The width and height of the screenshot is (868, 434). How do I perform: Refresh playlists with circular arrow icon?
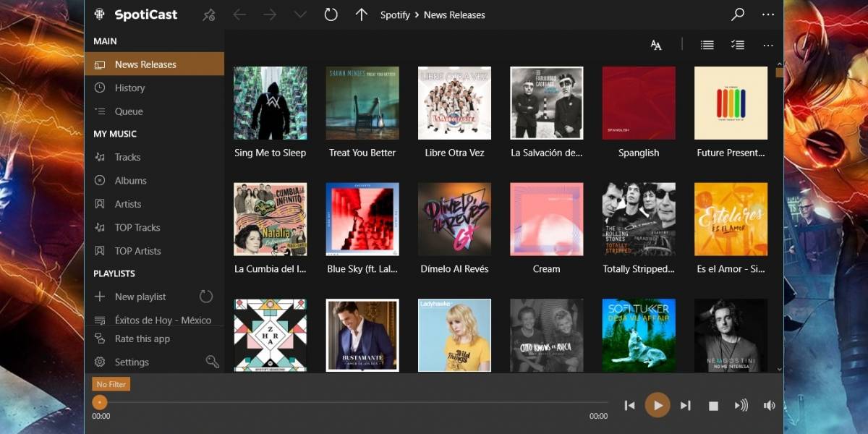[206, 297]
